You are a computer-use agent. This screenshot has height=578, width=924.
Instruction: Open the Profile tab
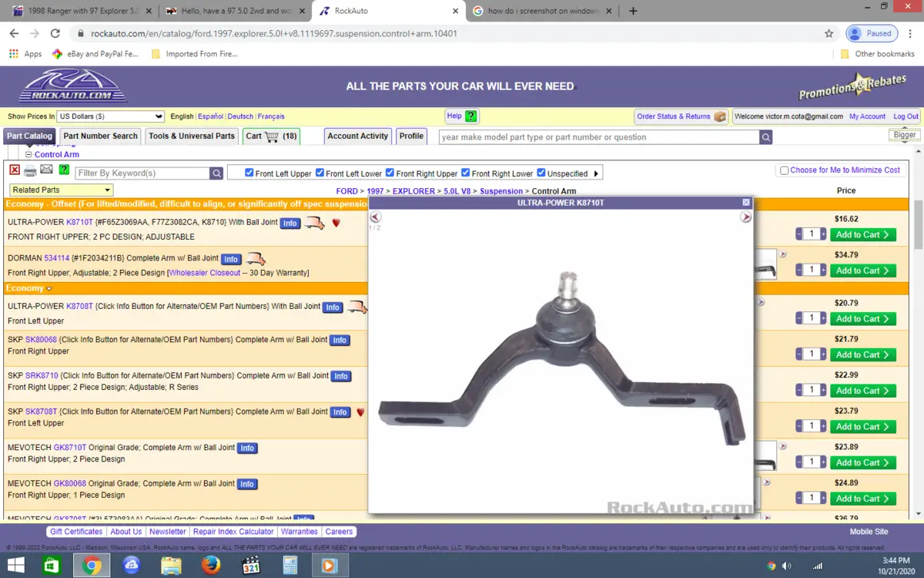click(x=411, y=136)
